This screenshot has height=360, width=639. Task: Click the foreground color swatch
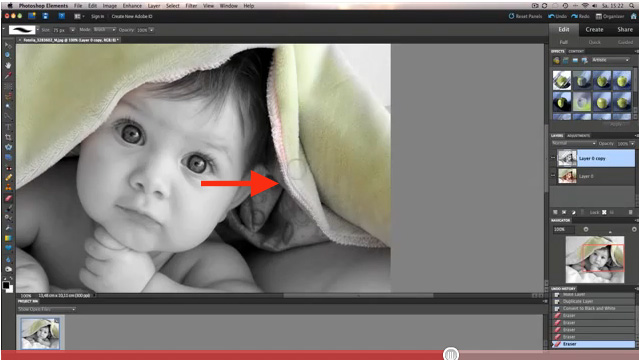[5, 285]
